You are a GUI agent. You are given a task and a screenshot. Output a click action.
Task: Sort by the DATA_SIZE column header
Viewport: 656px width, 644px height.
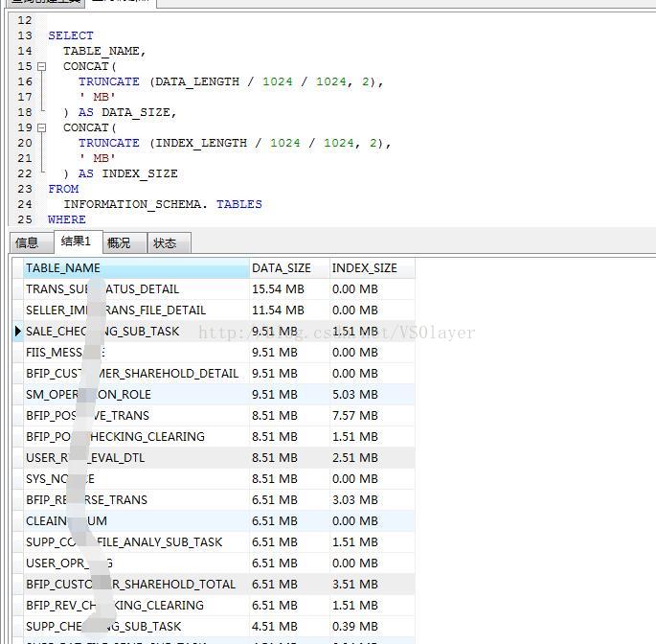point(289,268)
